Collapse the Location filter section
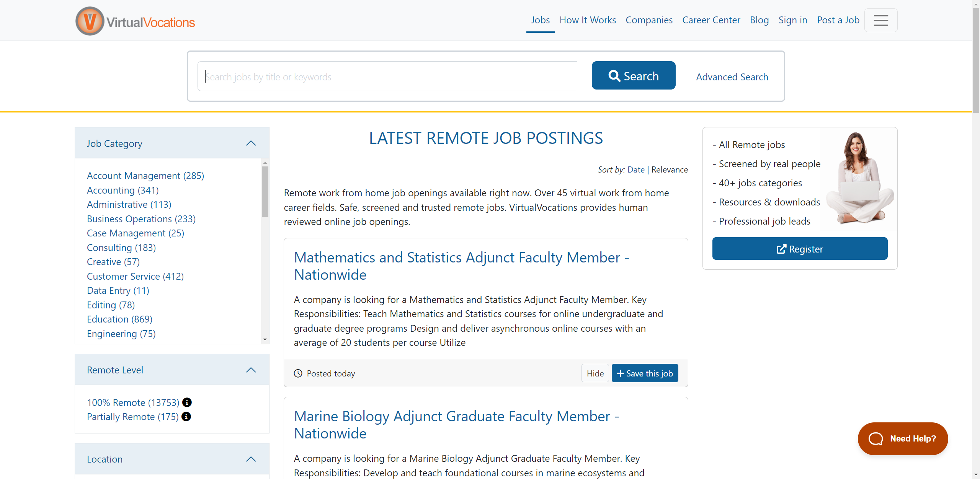Image resolution: width=980 pixels, height=479 pixels. pos(251,459)
